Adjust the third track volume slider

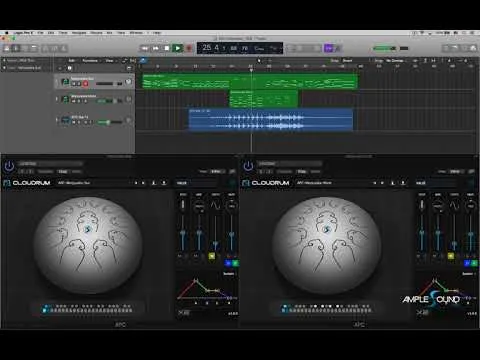(x=108, y=122)
